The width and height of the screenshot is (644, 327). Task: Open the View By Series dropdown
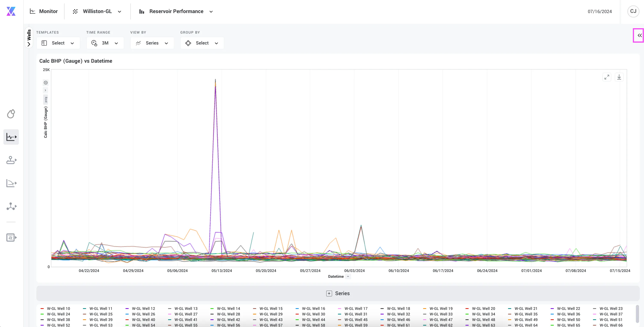point(152,43)
